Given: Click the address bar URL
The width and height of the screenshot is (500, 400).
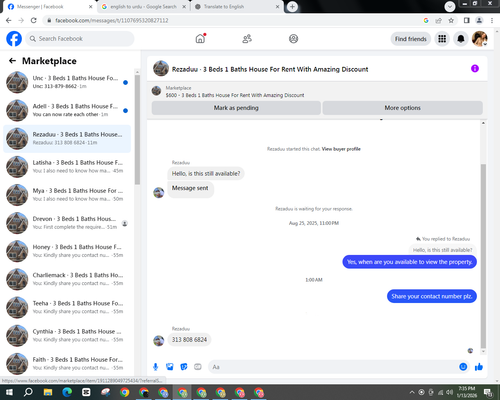Looking at the screenshot, I should [112, 21].
